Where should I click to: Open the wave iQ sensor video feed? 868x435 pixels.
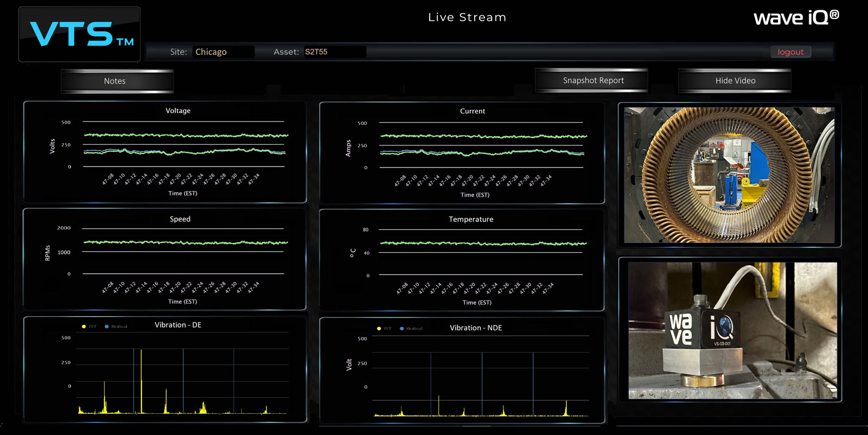point(732,331)
